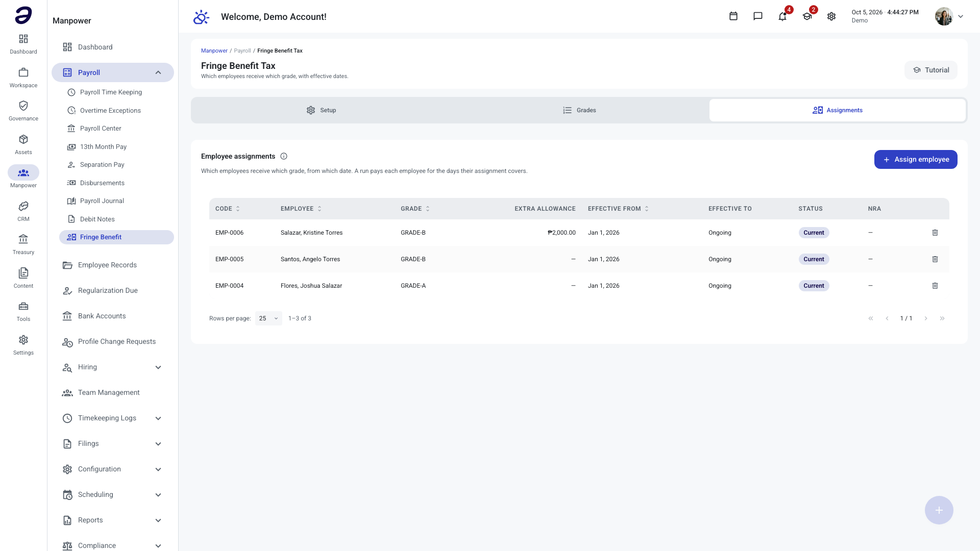Expand the Configuration menu section
Image resolution: width=980 pixels, height=551 pixels.
pos(158,469)
